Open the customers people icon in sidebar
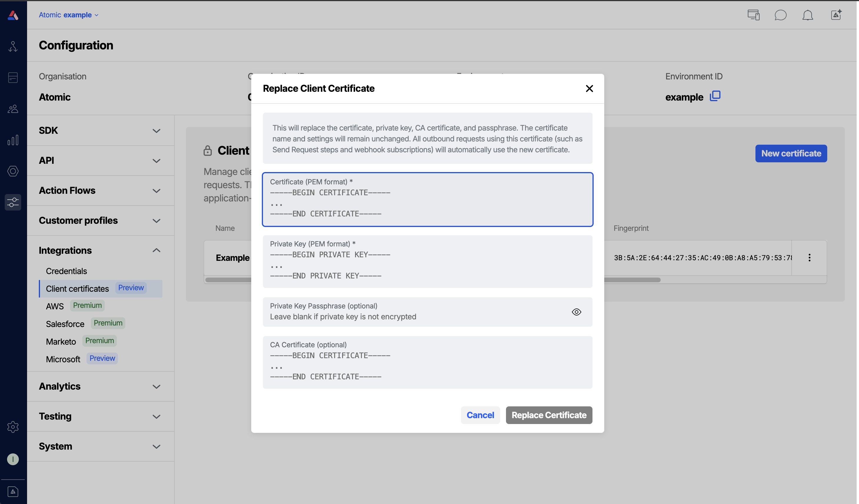 pyautogui.click(x=13, y=109)
